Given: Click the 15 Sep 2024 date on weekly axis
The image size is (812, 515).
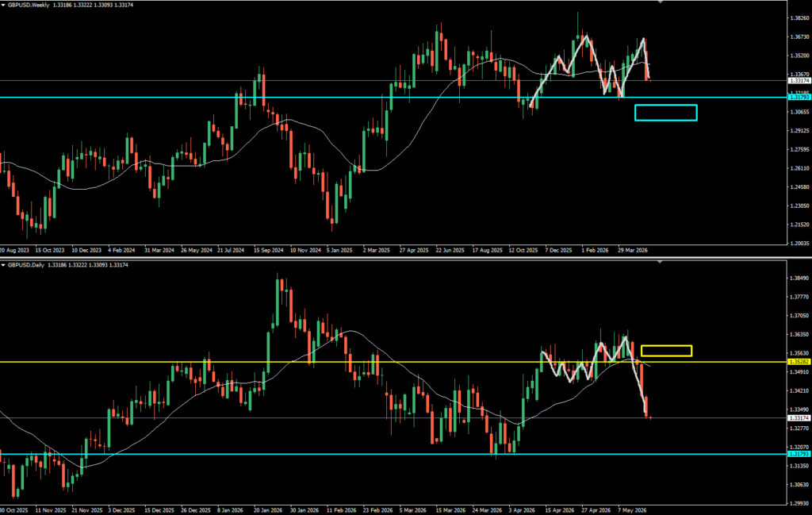Looking at the screenshot, I should click(x=268, y=250).
